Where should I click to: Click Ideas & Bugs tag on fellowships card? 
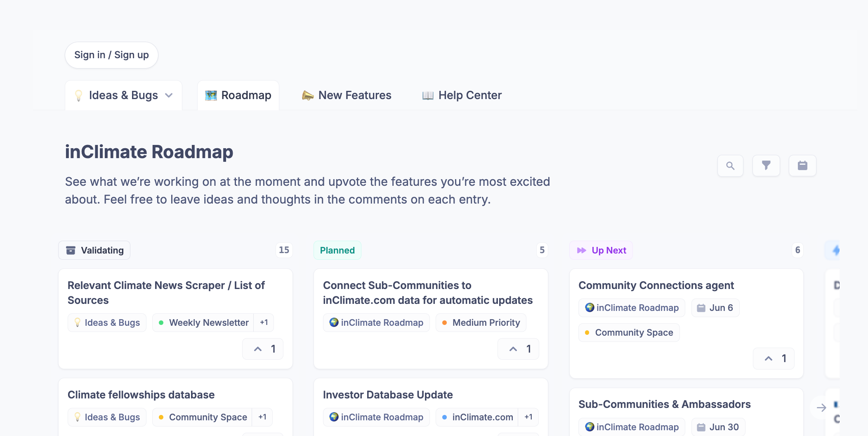coord(107,417)
